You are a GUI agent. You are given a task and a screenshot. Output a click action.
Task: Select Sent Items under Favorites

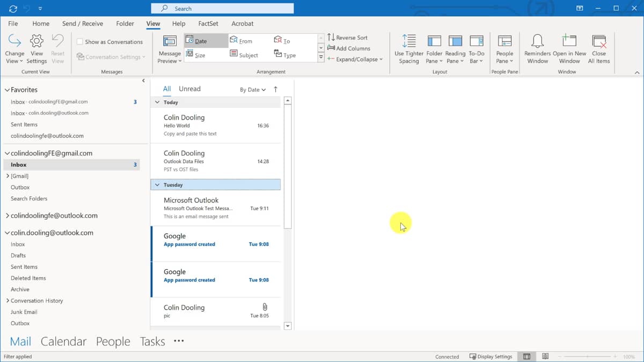(24, 124)
